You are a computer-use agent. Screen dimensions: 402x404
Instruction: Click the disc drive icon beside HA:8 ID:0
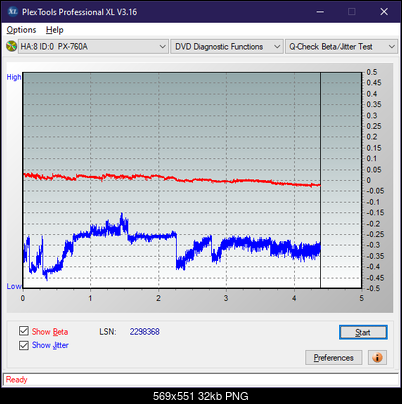coord(11,46)
